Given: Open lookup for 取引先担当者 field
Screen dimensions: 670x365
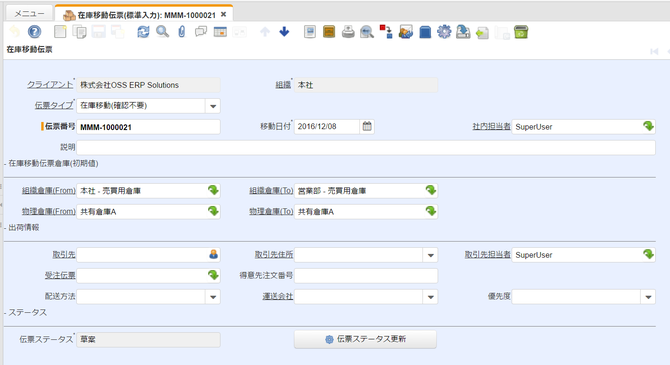Looking at the screenshot, I should pos(648,254).
